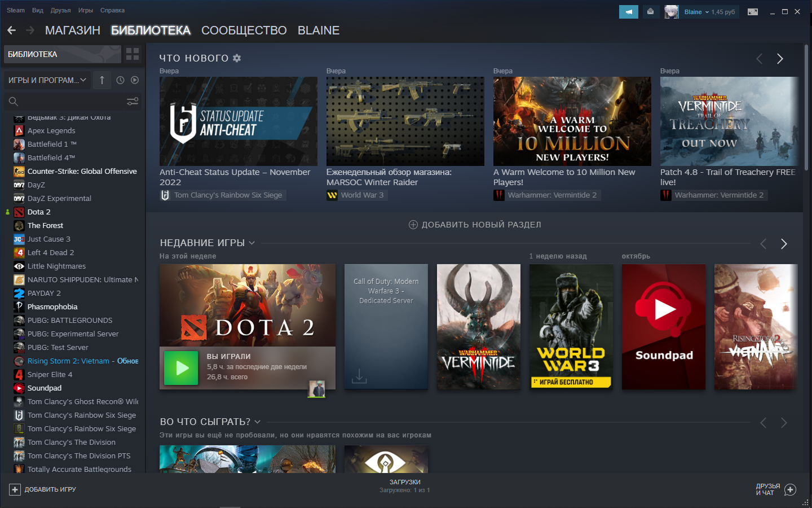Viewport: 812px width, 508px height.
Task: Open the Справка menu
Action: tap(112, 10)
